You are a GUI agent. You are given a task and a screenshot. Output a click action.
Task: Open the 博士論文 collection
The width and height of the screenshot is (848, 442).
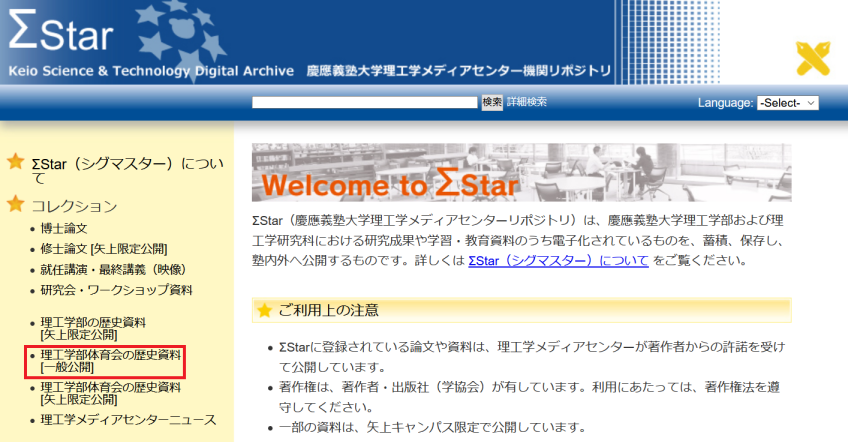click(64, 228)
